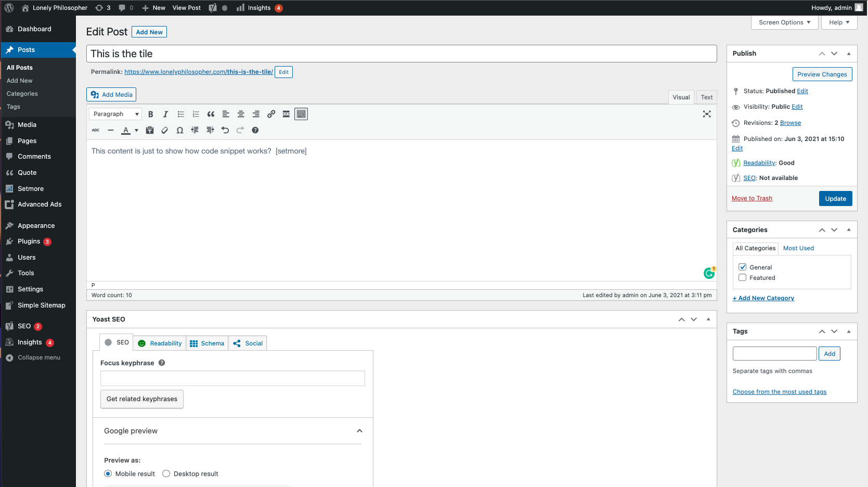Toggle the Tags panel collapse triangle
The image size is (868, 487).
[x=849, y=331]
